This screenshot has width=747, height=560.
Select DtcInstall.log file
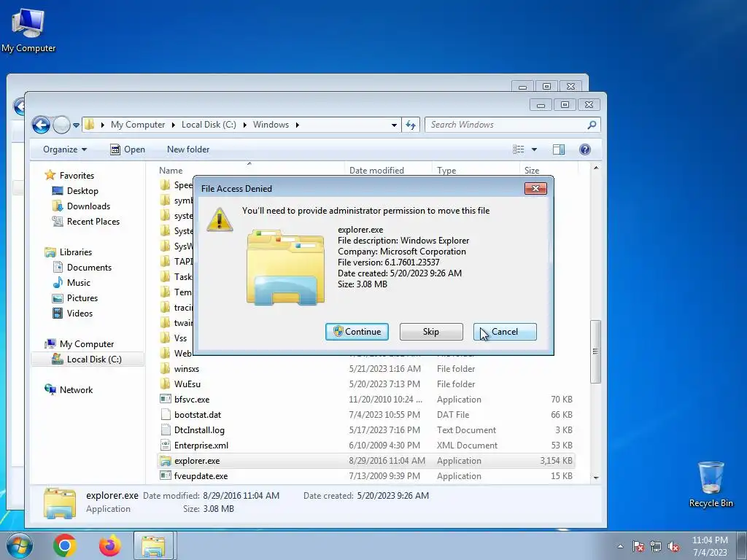click(365, 430)
